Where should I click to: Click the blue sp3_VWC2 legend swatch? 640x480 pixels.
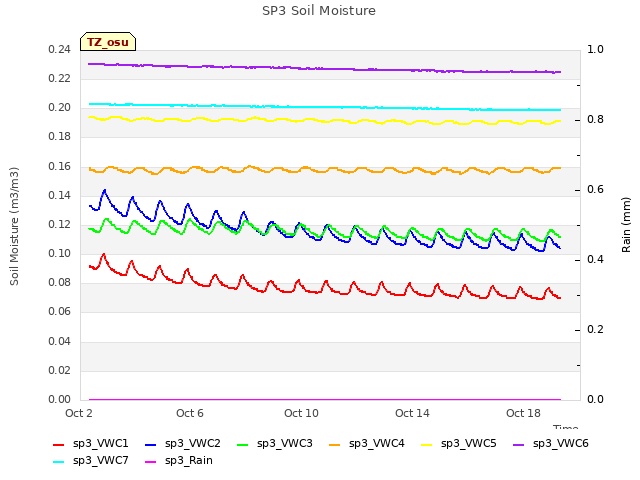pos(151,445)
